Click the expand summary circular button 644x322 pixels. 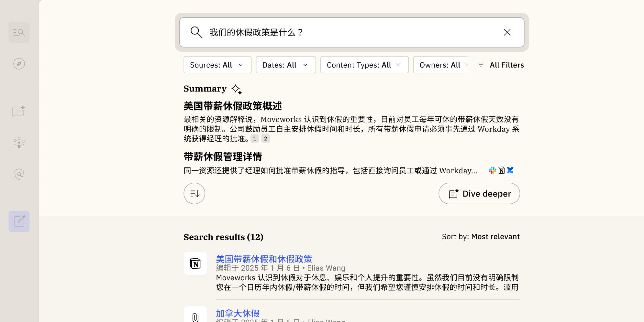(x=194, y=193)
